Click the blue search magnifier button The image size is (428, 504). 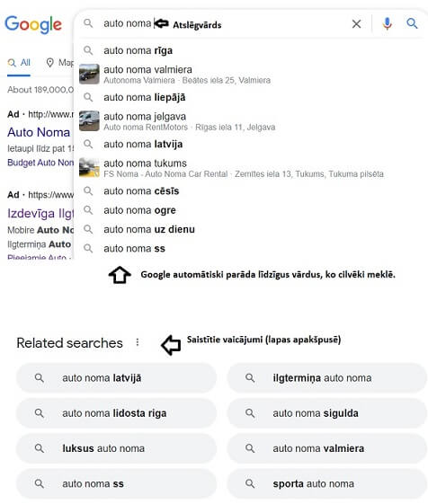(x=412, y=23)
